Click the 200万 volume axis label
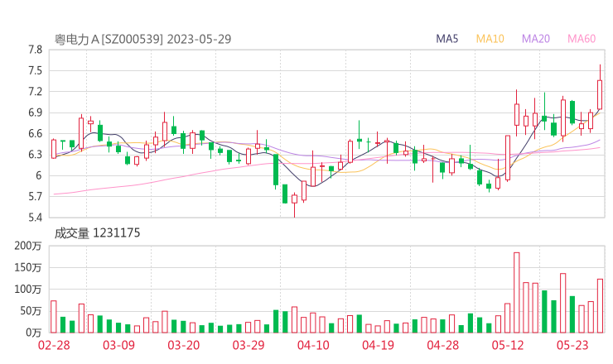 (x=28, y=246)
